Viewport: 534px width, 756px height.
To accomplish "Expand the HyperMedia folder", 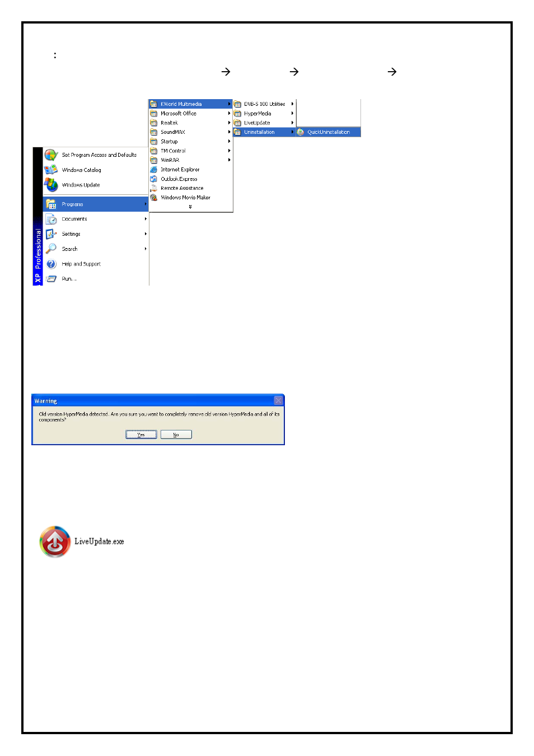I will coord(264,114).
